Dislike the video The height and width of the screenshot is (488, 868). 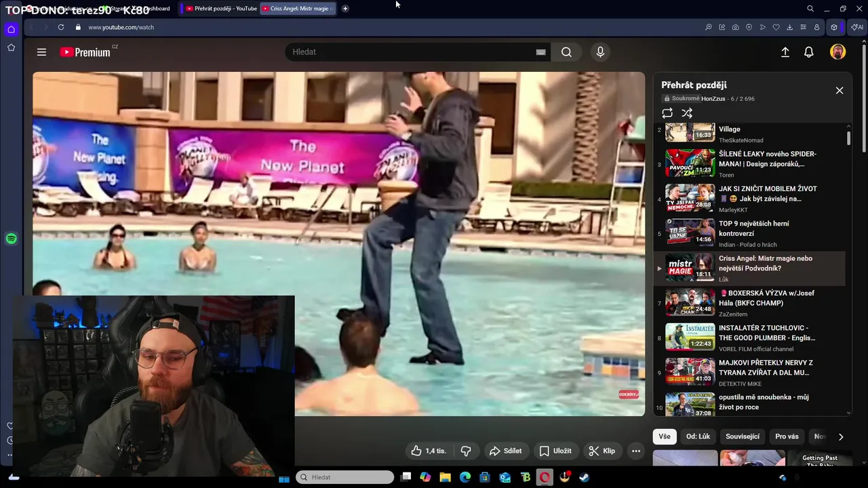[466, 451]
